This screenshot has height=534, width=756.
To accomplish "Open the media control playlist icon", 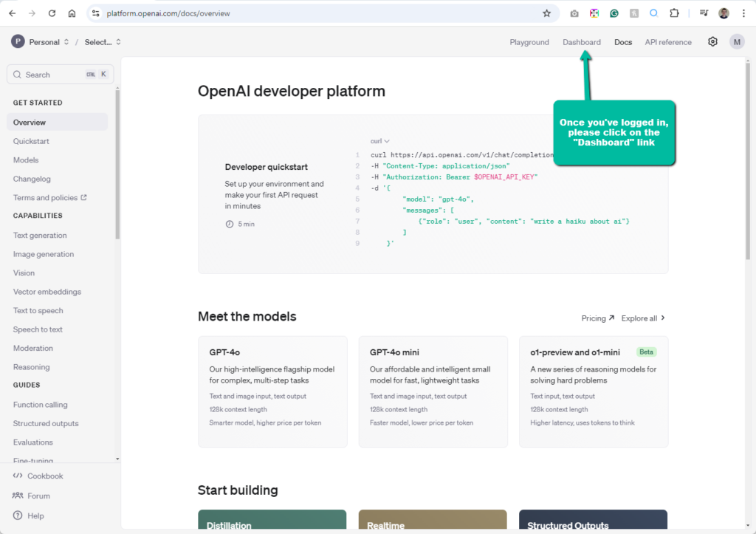I will (x=704, y=13).
